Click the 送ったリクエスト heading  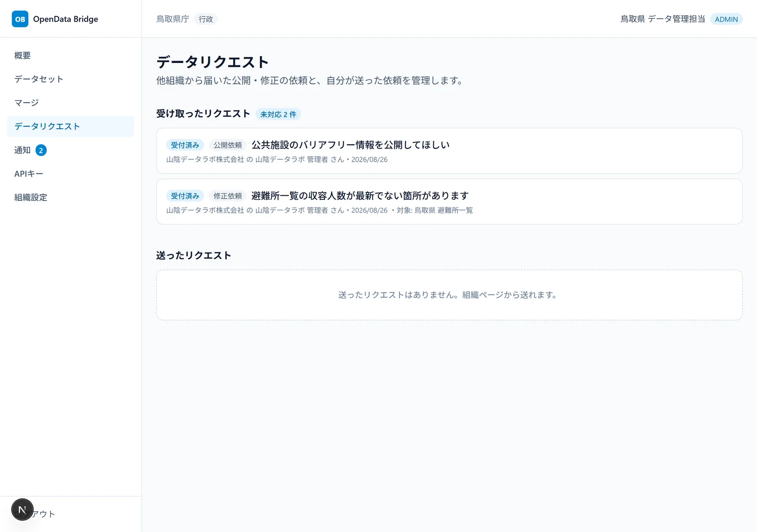tap(194, 255)
